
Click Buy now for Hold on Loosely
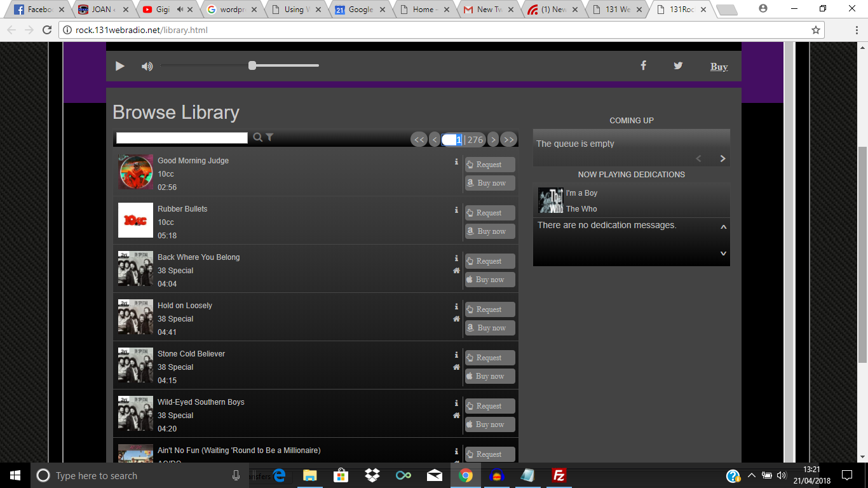coord(489,328)
